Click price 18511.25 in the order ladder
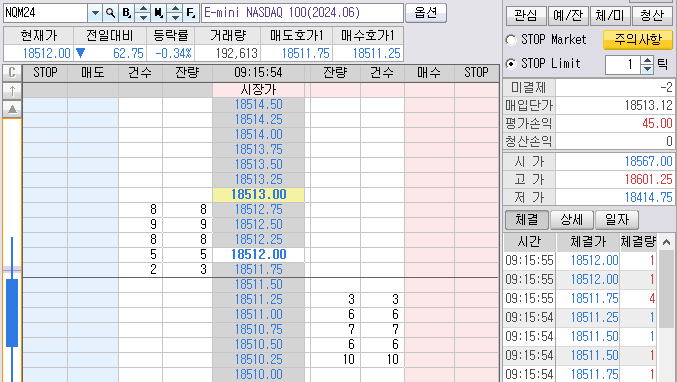Screen dimensions: 677x382 (258, 300)
